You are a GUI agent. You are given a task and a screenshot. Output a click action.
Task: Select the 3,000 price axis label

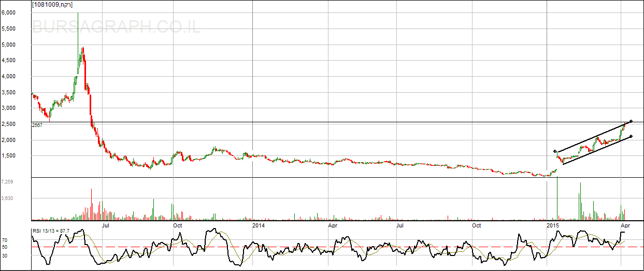(8, 108)
